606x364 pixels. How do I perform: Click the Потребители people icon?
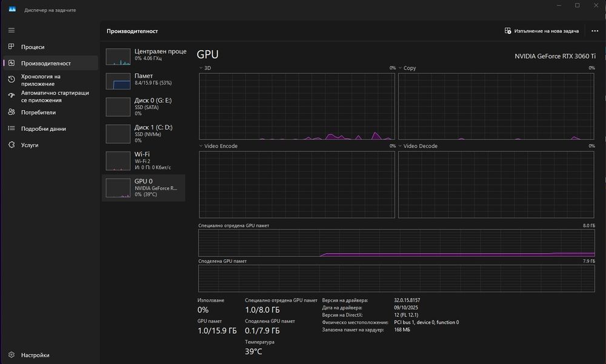12,112
